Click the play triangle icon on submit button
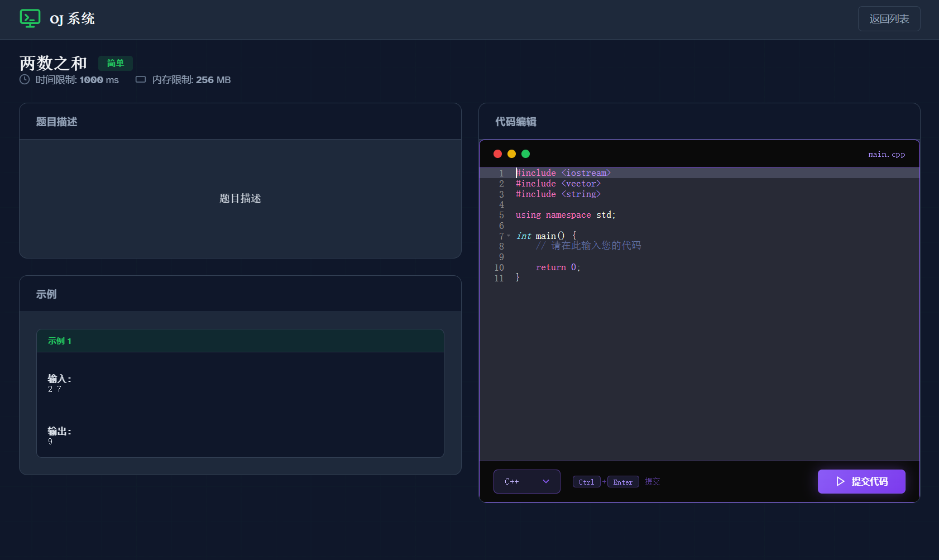Viewport: 939px width, 560px height. click(x=840, y=481)
